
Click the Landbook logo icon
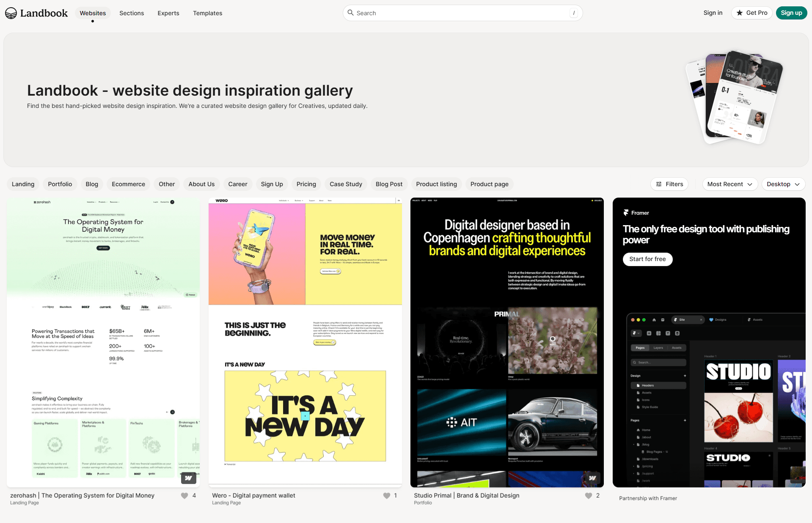click(x=11, y=13)
